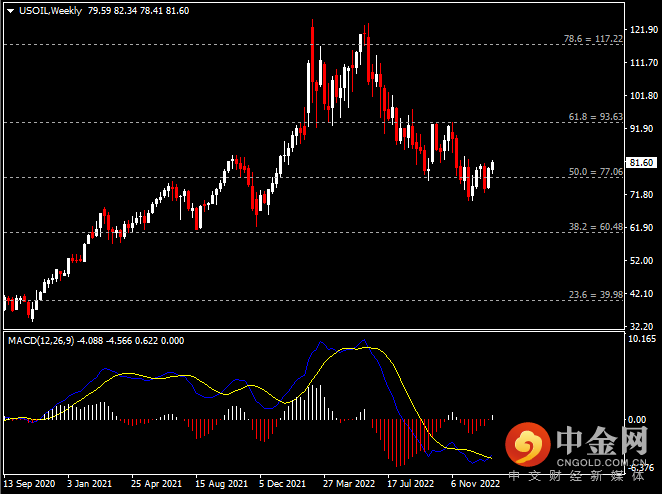Click the triangle arrow beside USOIL,Weekly
The width and height of the screenshot is (662, 494).
pos(11,11)
